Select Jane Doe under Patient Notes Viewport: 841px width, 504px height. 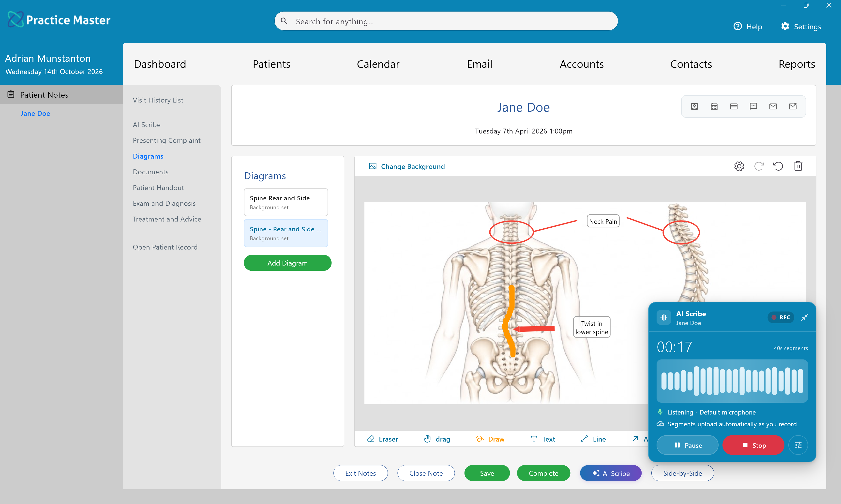pos(35,113)
